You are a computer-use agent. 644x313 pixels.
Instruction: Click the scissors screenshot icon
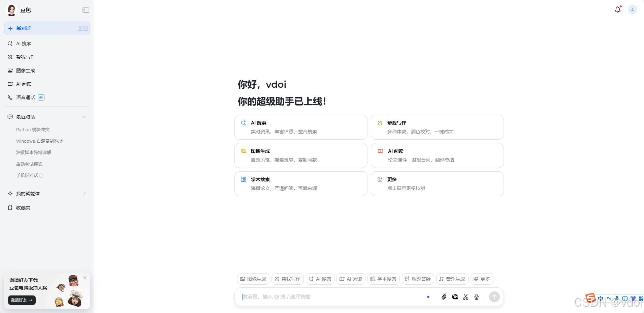[465, 297]
